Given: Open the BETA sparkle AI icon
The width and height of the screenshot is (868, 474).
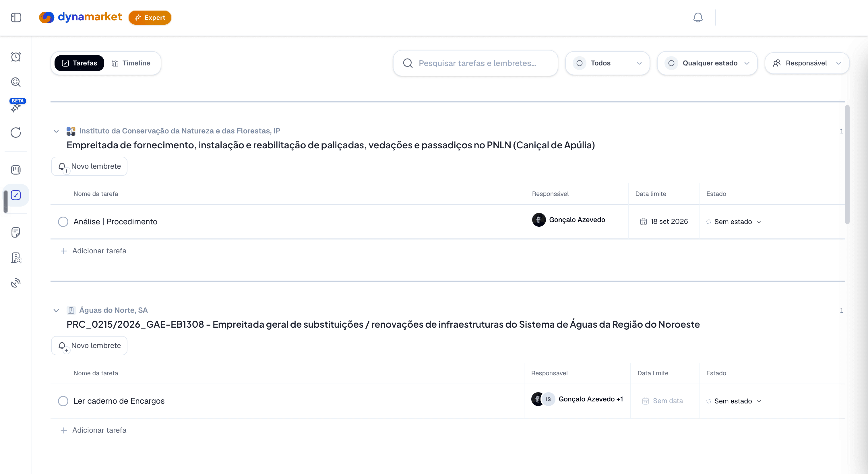Looking at the screenshot, I should tap(16, 106).
